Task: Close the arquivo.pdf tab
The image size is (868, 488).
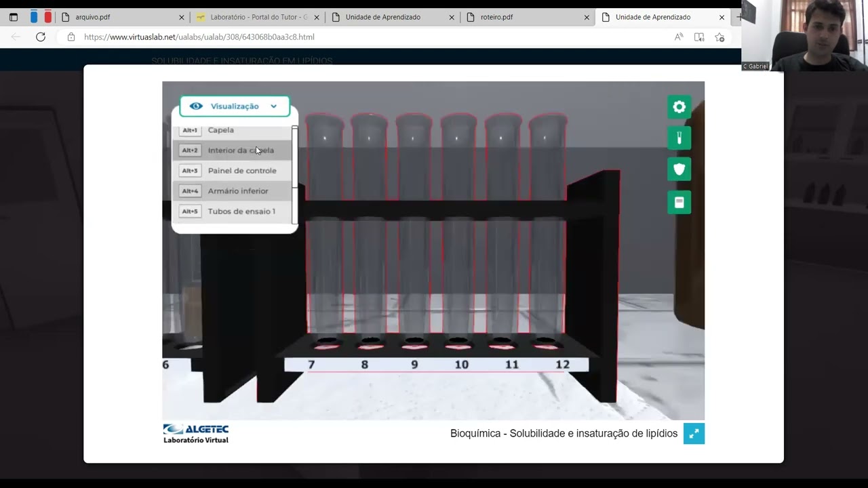Action: (181, 18)
